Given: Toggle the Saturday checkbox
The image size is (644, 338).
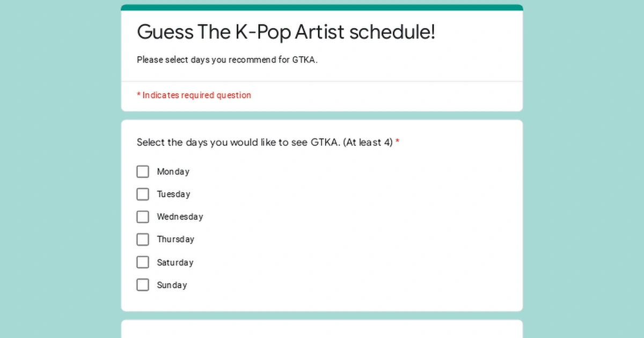Looking at the screenshot, I should point(143,262).
